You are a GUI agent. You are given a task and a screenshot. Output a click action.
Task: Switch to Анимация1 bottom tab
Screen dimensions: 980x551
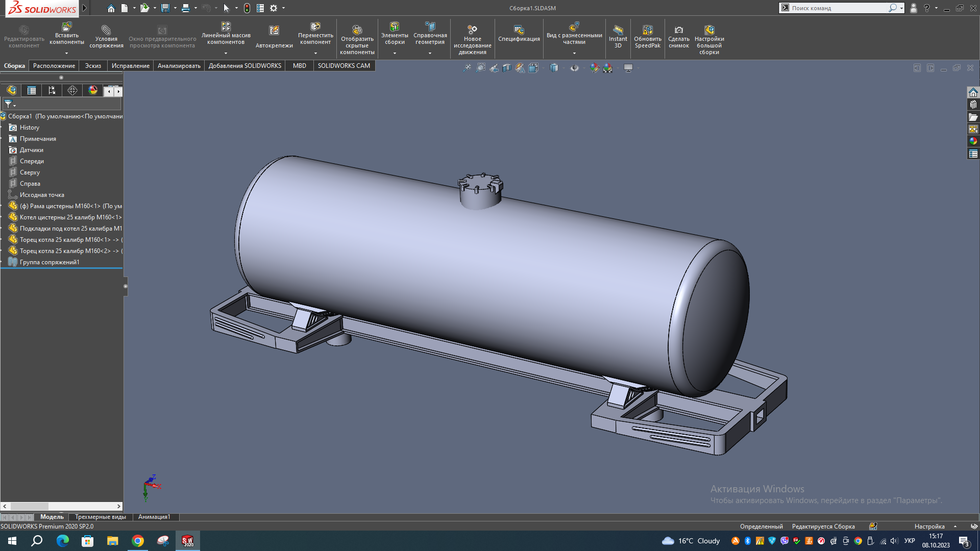(154, 517)
